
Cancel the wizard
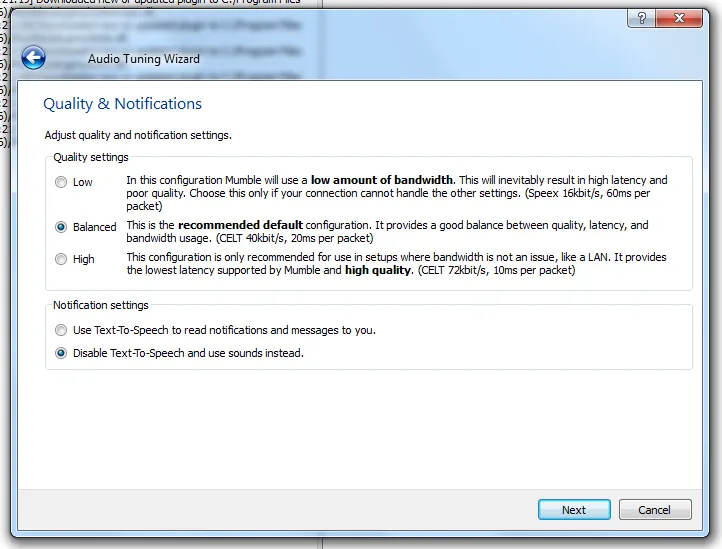[652, 510]
